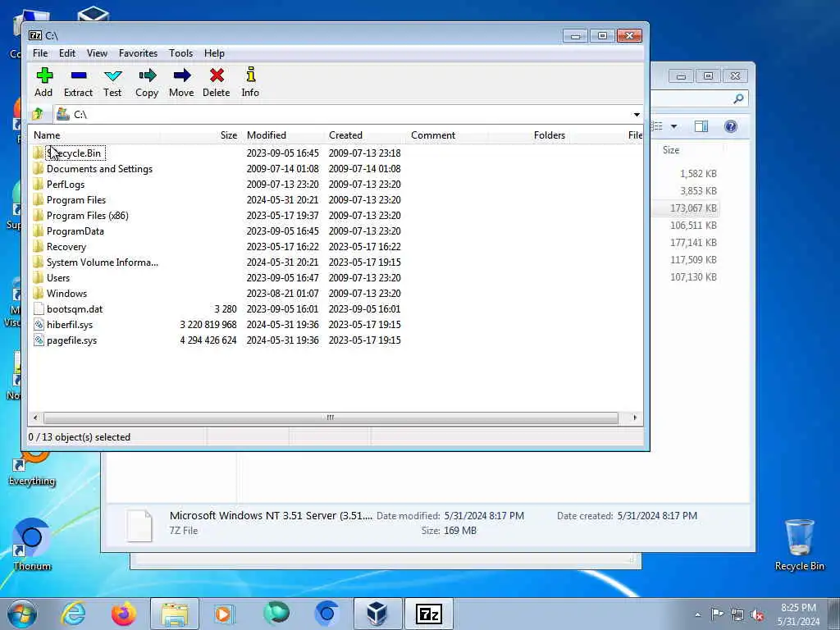Select the Recovery folder
Image resolution: width=840 pixels, height=630 pixels.
pyautogui.click(x=66, y=246)
